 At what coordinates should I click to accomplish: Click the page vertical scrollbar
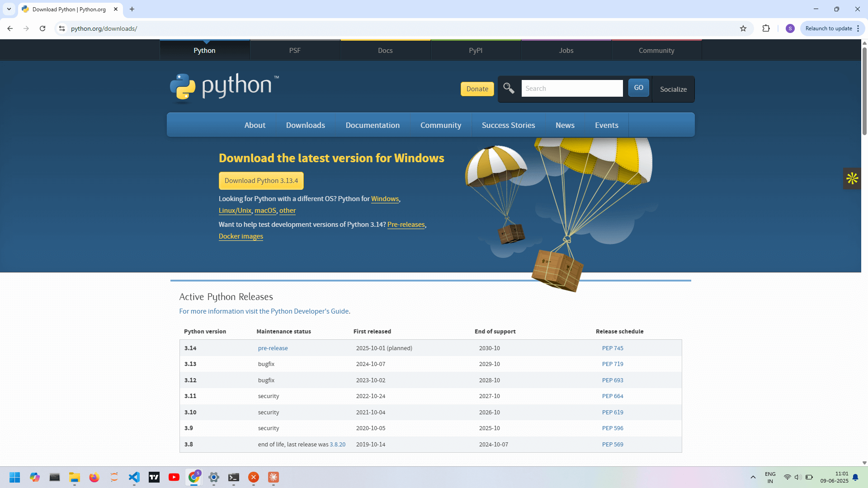[864, 90]
